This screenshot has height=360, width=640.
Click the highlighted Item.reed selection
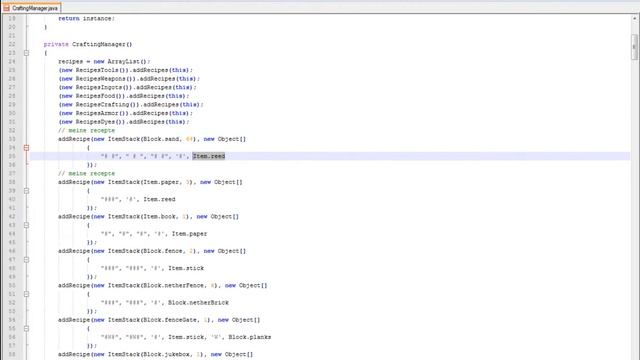pos(209,156)
